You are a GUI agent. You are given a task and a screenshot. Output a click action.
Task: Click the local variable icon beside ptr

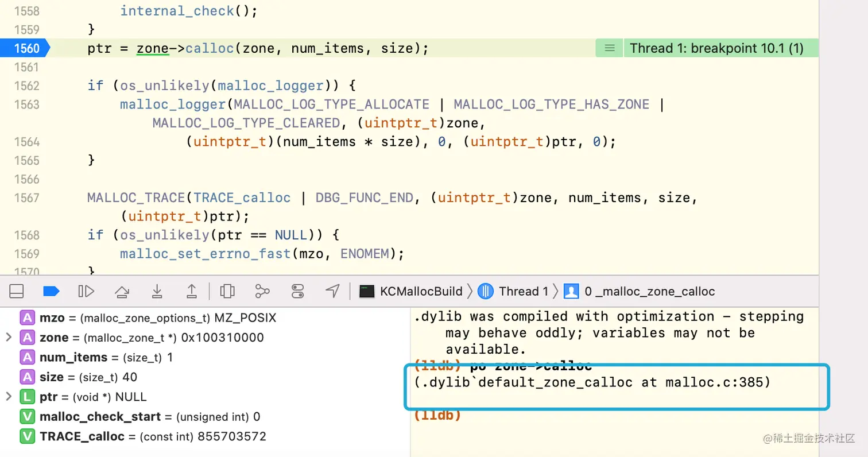[27, 396]
